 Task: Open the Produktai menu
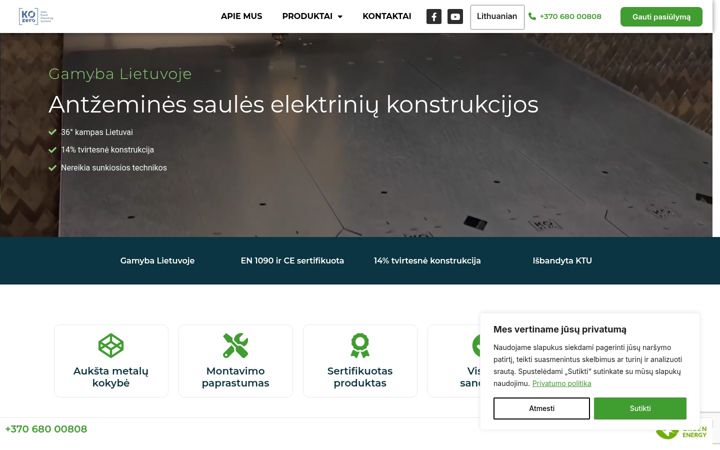point(307,16)
